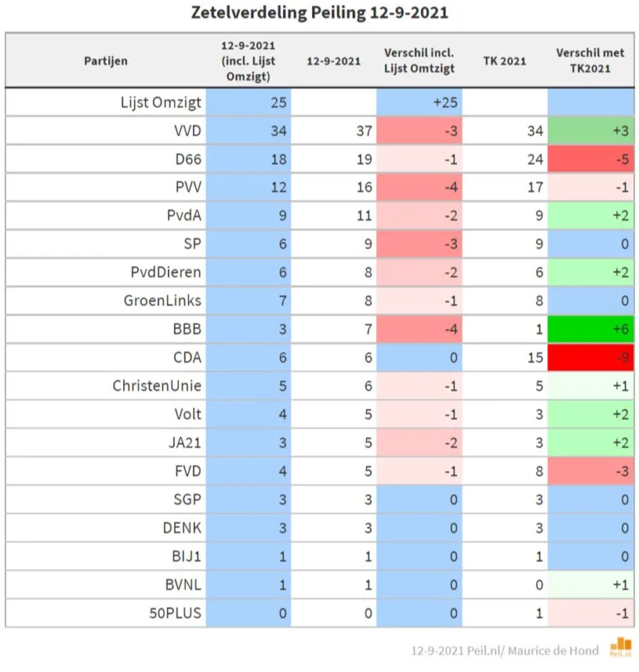Click the bright red CDA difference cell
Image resolution: width=639 pixels, height=672 pixels.
pos(591,358)
